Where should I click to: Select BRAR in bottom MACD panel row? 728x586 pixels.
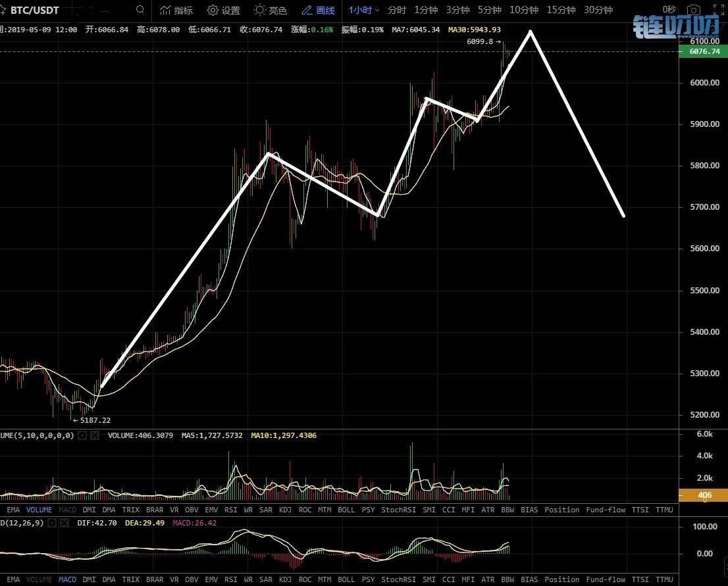coord(155,579)
